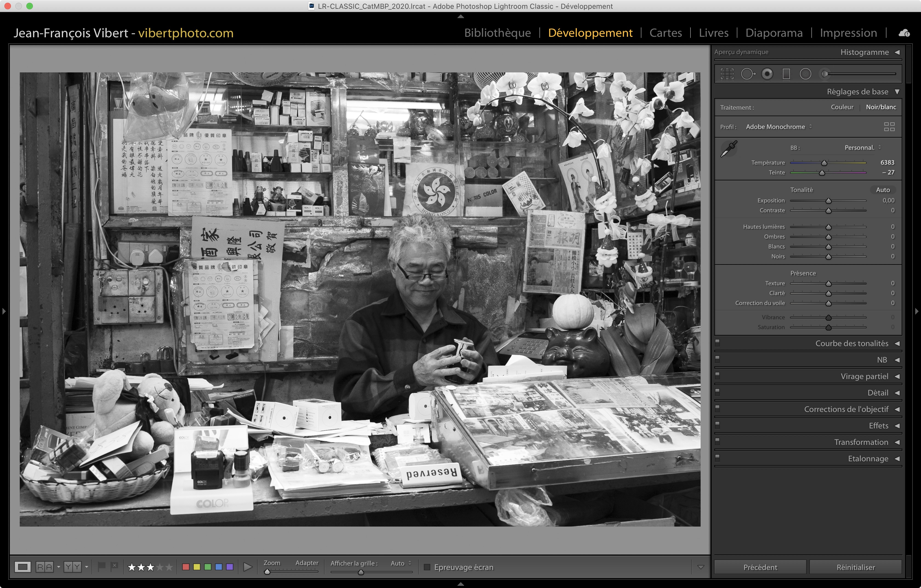Pick the Radial filter tool
The width and height of the screenshot is (921, 588).
tap(806, 74)
